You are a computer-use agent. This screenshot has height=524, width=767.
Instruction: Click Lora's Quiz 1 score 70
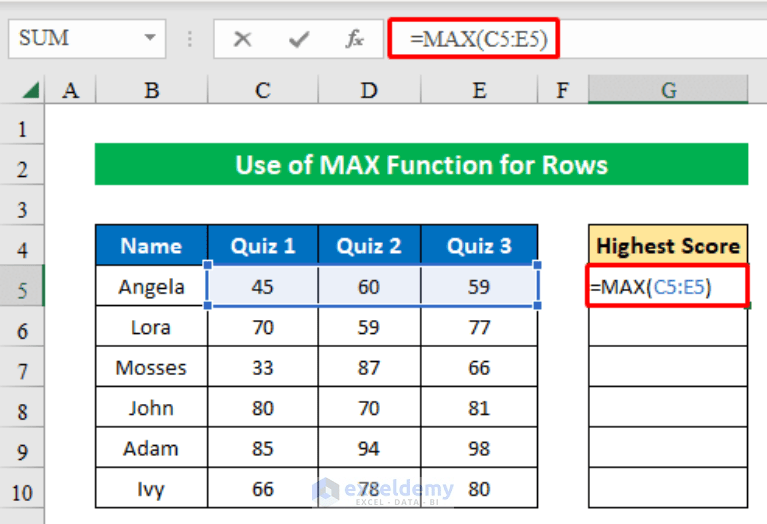click(263, 327)
